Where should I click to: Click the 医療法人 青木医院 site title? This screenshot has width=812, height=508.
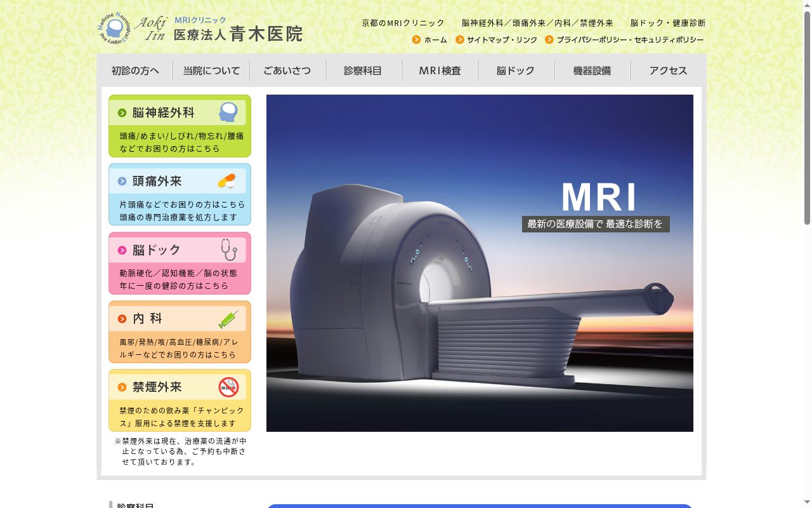coord(238,34)
